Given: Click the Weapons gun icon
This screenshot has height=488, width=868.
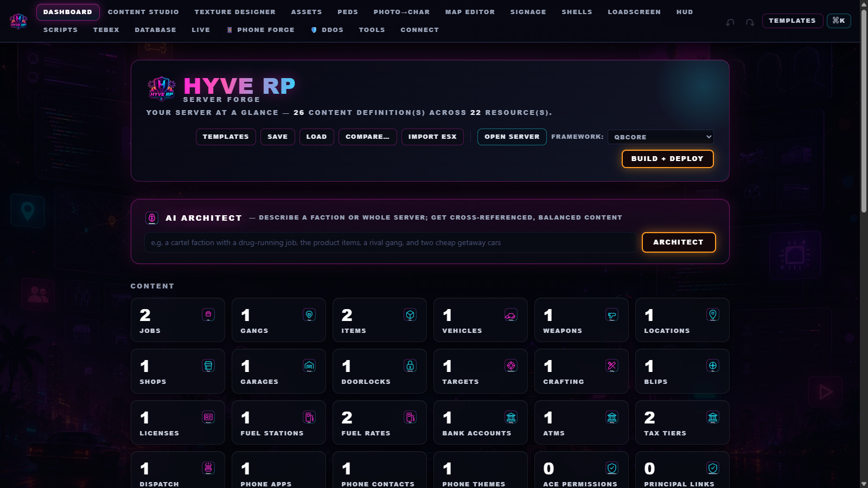Looking at the screenshot, I should coord(612,314).
